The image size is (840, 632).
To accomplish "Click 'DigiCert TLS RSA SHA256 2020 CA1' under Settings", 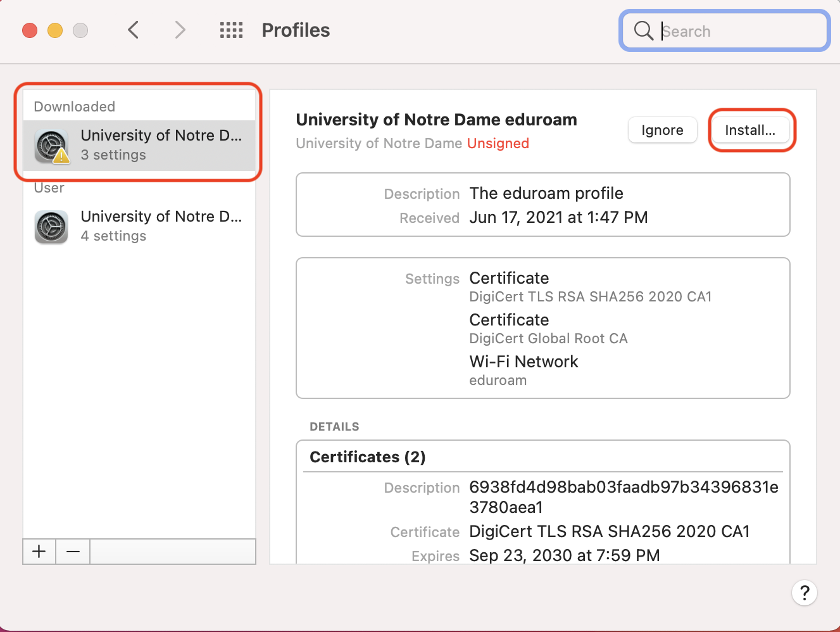I will coord(590,296).
